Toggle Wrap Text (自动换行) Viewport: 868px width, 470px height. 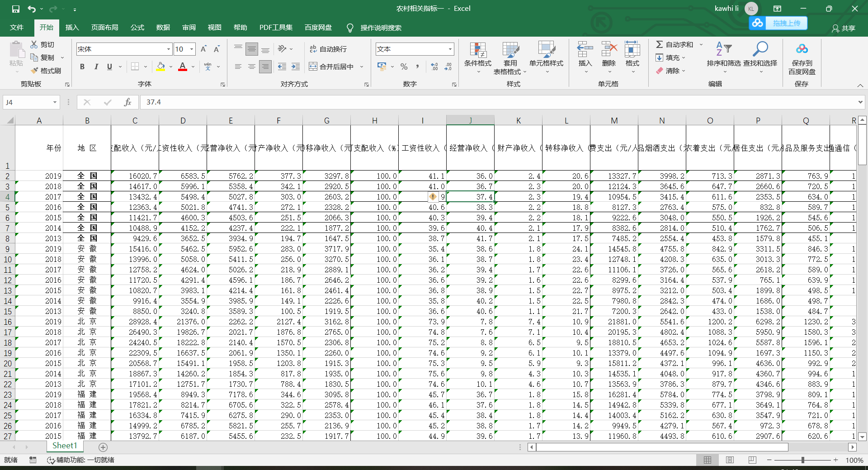coord(328,49)
